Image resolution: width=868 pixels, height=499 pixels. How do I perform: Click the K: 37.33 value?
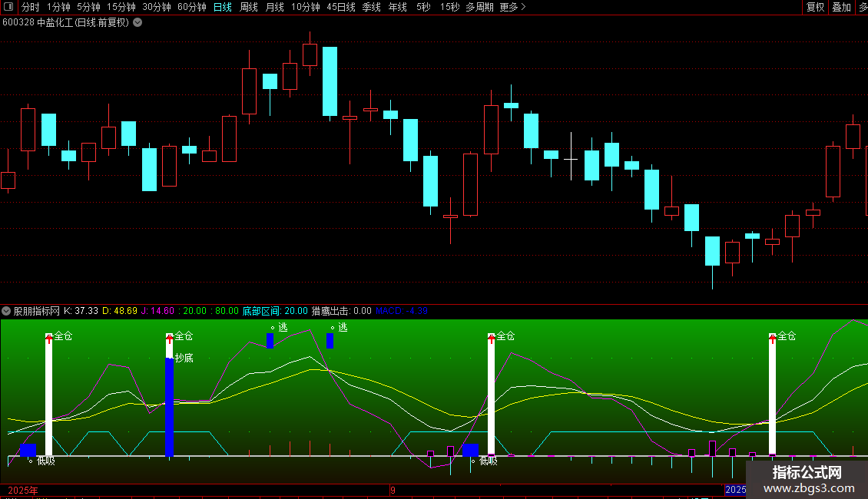click(x=81, y=311)
